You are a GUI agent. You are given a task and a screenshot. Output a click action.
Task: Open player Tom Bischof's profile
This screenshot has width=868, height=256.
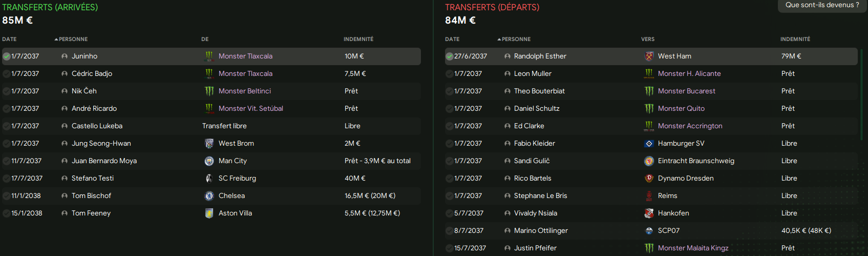pyautogui.click(x=91, y=196)
